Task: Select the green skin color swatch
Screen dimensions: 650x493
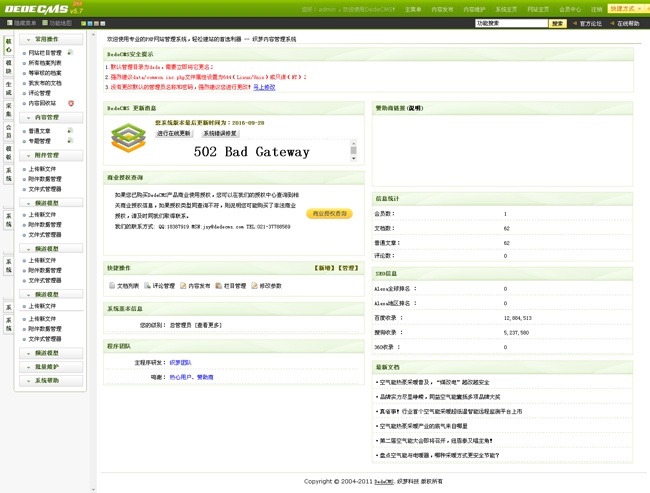Action: 83,24
